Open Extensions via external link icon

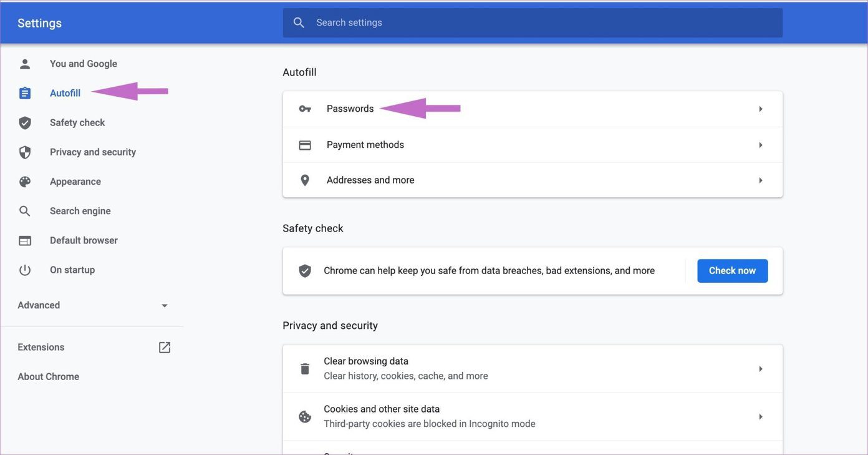[x=165, y=348]
